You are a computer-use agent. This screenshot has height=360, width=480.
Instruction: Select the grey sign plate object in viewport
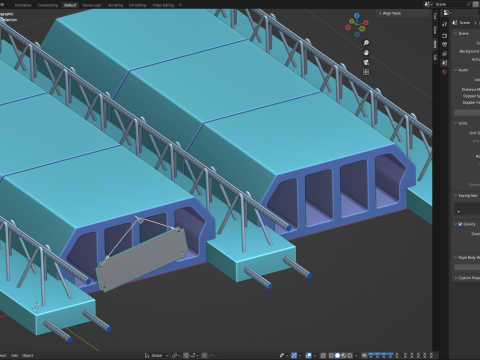pos(142,259)
